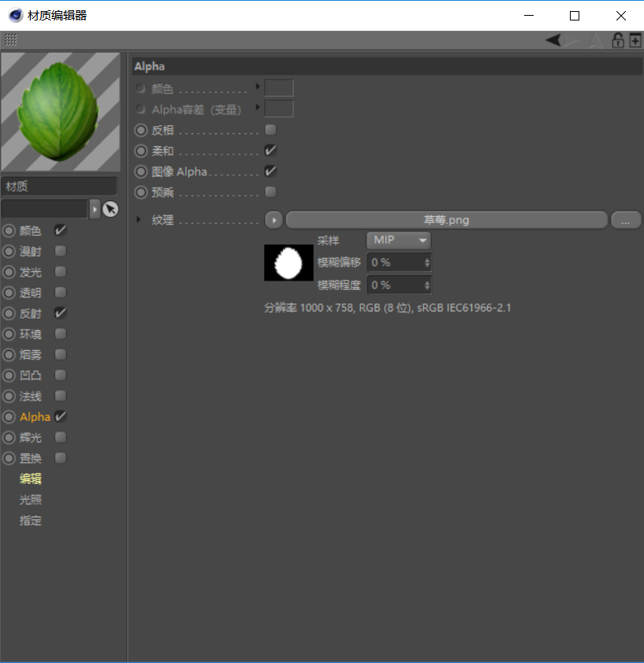Switch to the 光照 tab

[30, 499]
